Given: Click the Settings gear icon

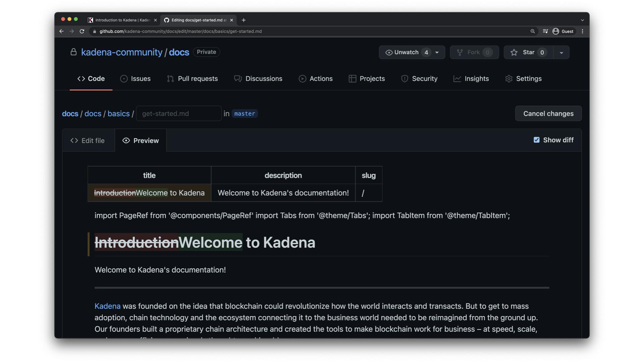Looking at the screenshot, I should click(x=508, y=79).
